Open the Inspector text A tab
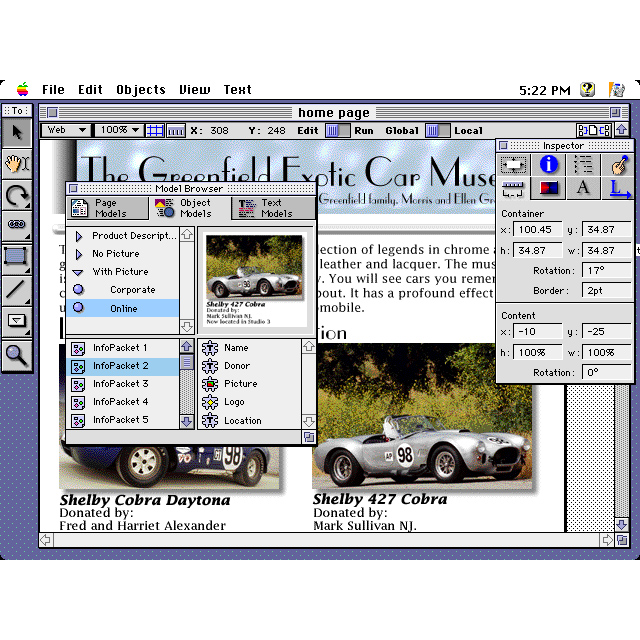The width and height of the screenshot is (640, 640). coord(583,188)
